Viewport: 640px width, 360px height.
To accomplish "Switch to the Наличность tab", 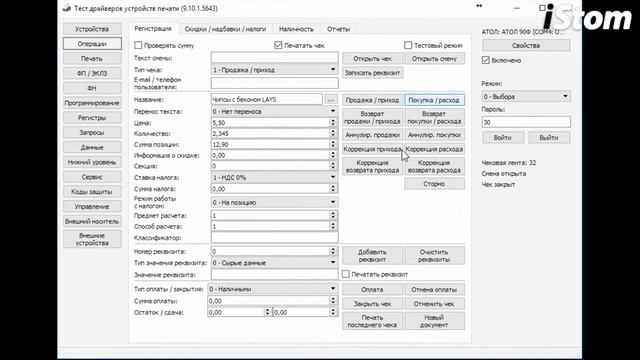I will [296, 29].
